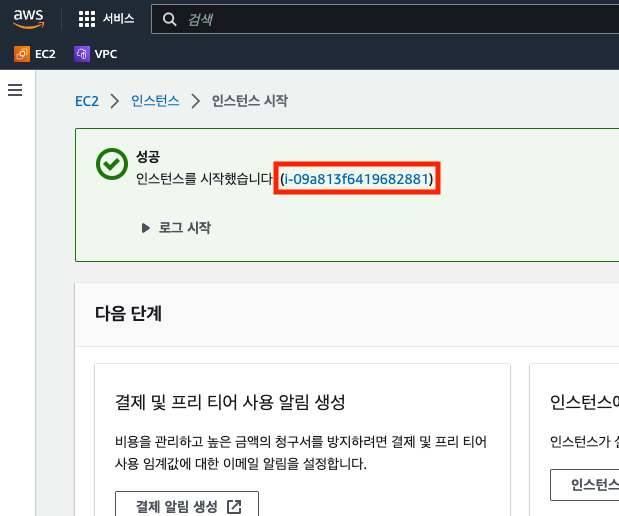Open the EC2 favorites shortcut text
Viewport: 619px width, 516px height.
point(45,54)
